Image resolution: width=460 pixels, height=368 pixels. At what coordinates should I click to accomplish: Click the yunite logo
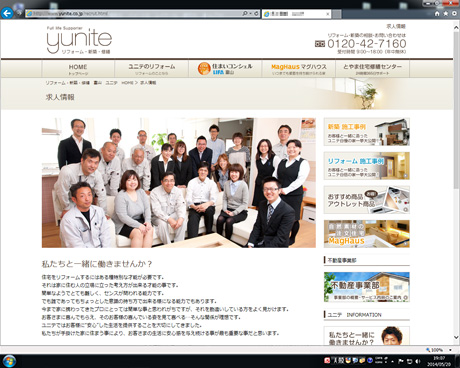(x=79, y=40)
